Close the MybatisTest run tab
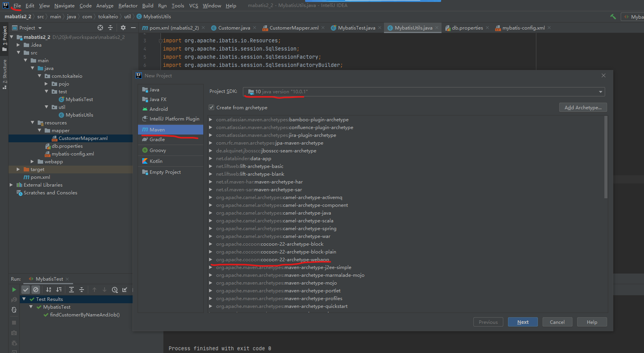This screenshot has height=353, width=644. [x=67, y=279]
